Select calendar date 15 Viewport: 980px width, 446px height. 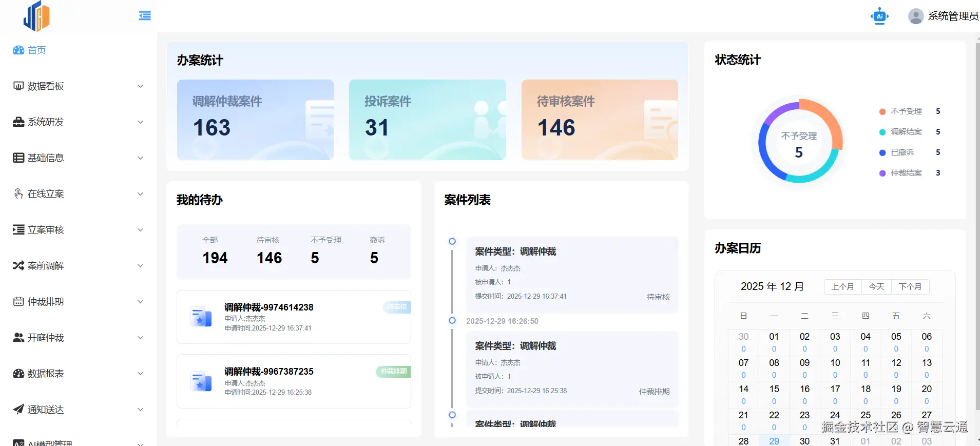[774, 394]
